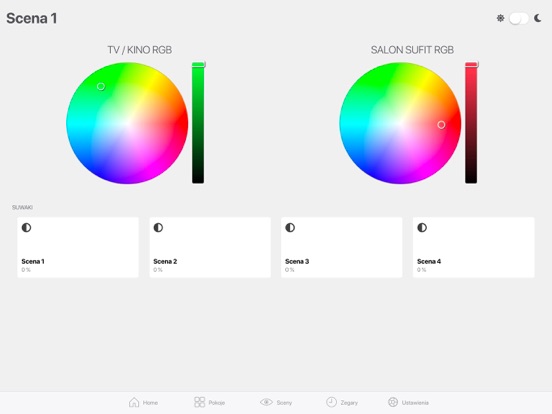Click the SALON SUFIT color selector marker

tap(441, 125)
